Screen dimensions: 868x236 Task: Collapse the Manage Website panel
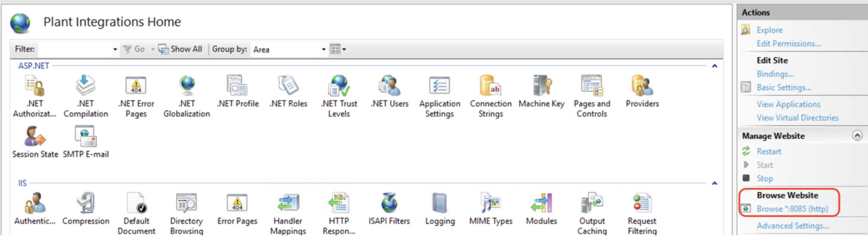(857, 136)
